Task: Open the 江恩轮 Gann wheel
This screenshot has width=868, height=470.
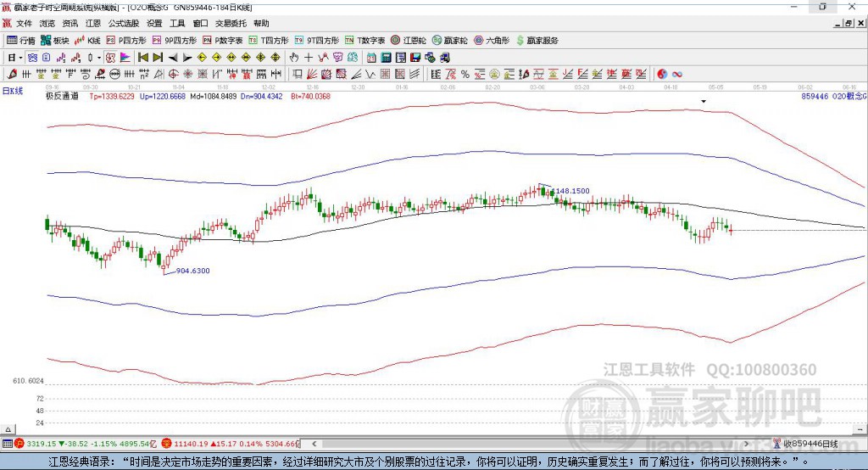Action: [x=409, y=41]
